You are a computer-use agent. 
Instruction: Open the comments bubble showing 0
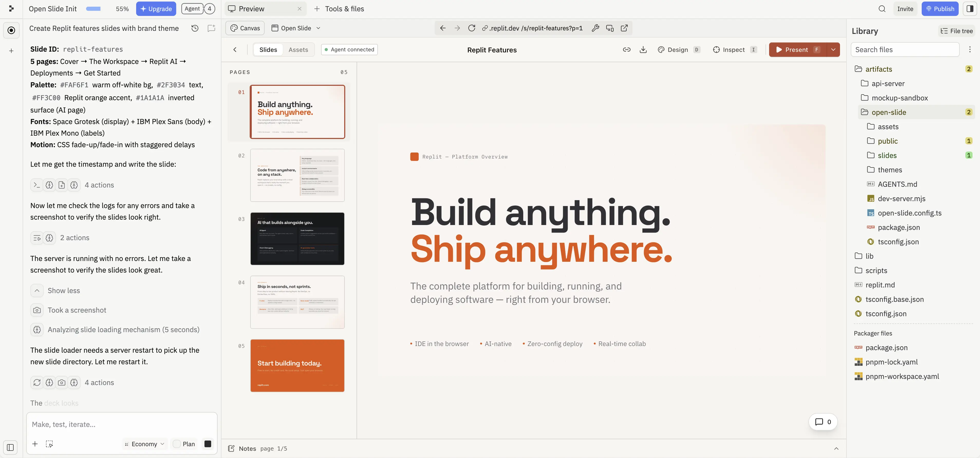823,422
